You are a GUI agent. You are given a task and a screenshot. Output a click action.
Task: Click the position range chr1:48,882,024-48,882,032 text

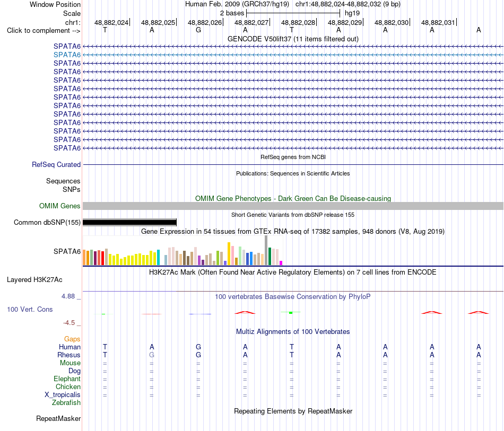tap(348, 4)
